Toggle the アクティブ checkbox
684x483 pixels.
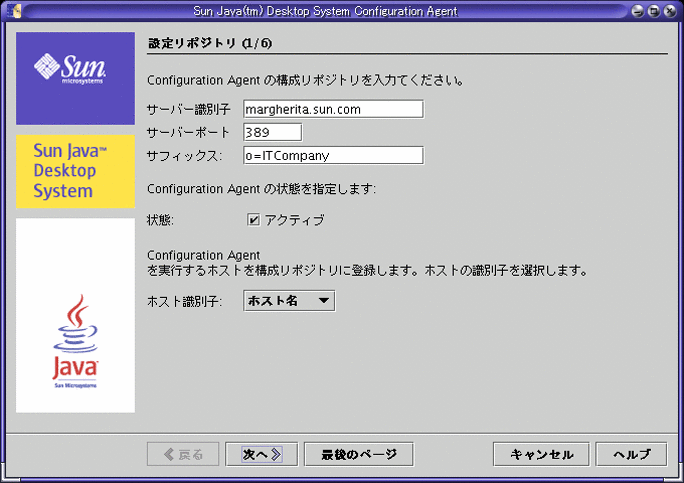click(x=253, y=219)
